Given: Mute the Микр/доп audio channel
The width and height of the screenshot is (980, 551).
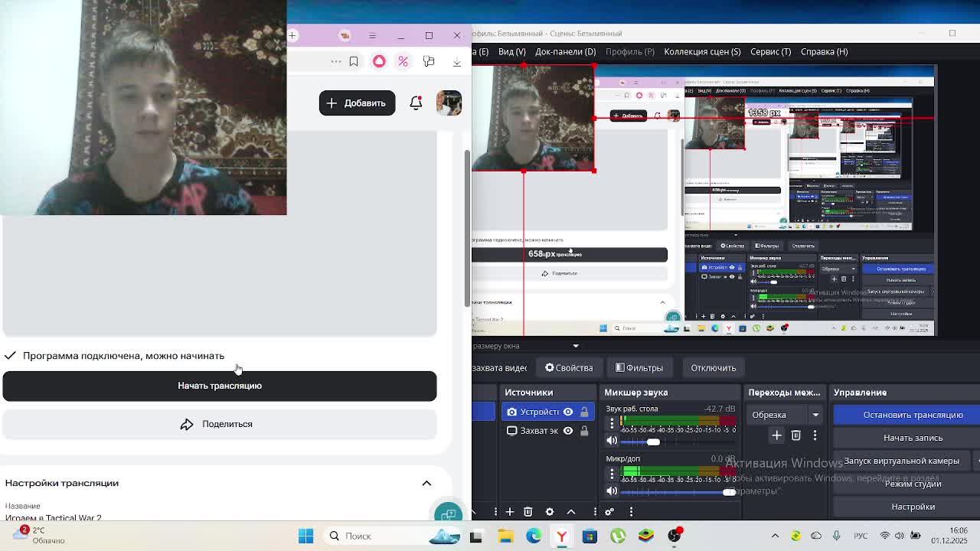Looking at the screenshot, I should coord(612,491).
